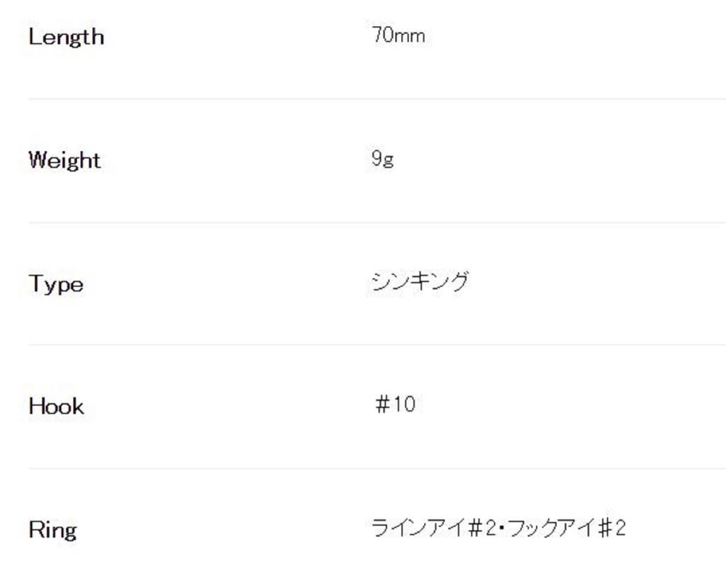The height and width of the screenshot is (588, 726).
Task: Click the final "#2" in the Ring value
Action: click(613, 528)
